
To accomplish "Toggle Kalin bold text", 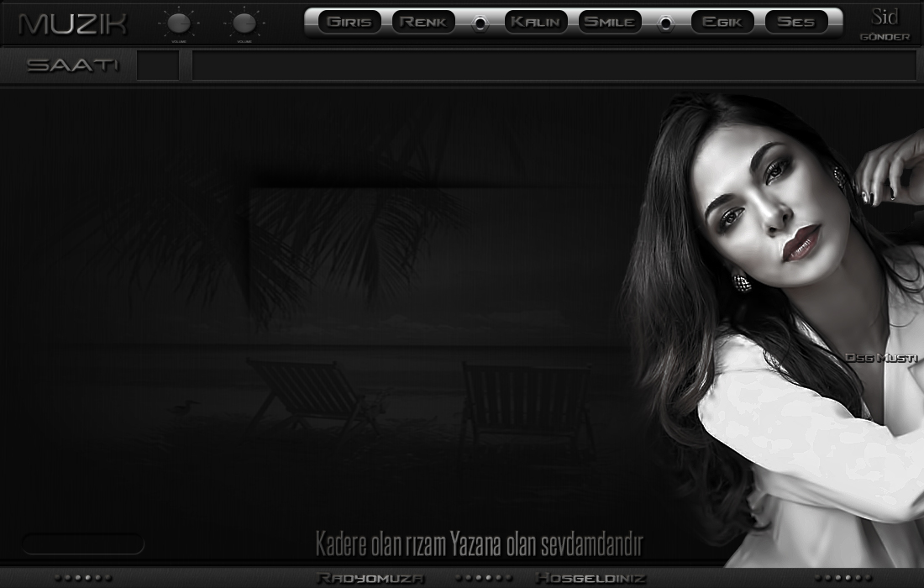I will click(536, 23).
